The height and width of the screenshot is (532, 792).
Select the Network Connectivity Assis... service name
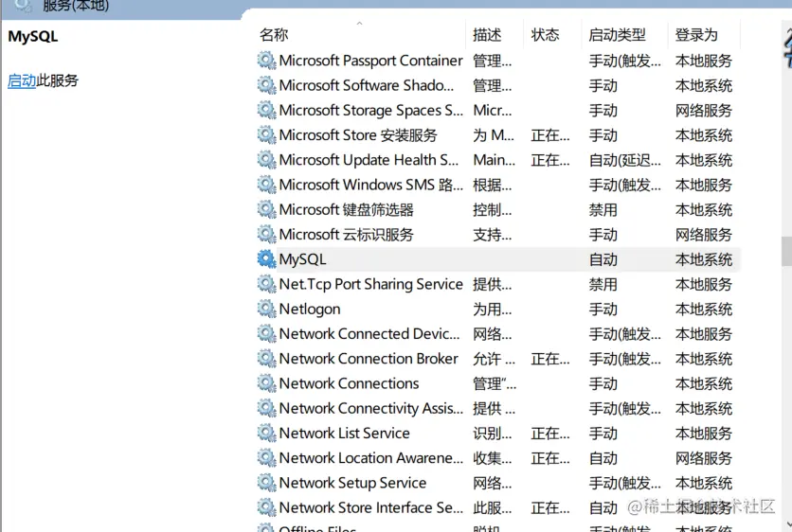(x=370, y=408)
